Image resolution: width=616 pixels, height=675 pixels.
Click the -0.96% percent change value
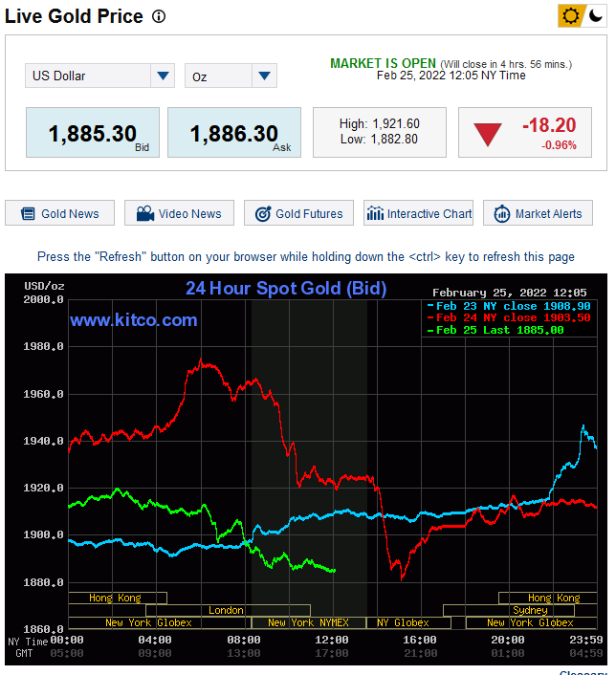559,145
